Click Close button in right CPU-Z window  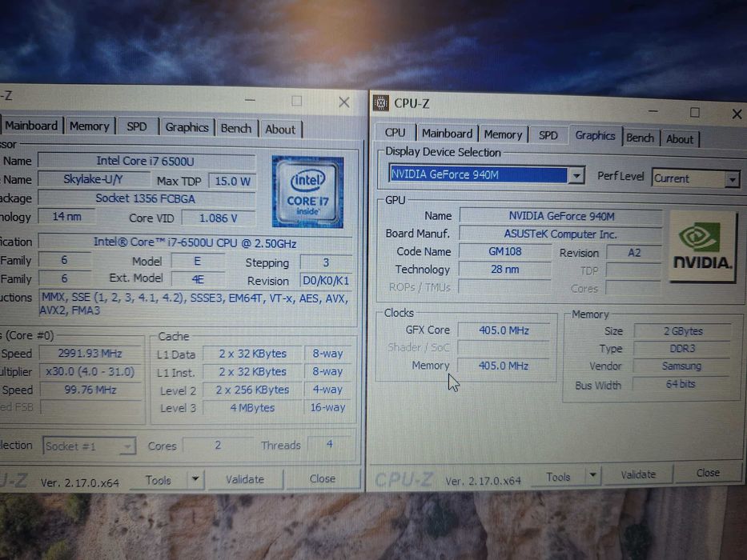(708, 473)
